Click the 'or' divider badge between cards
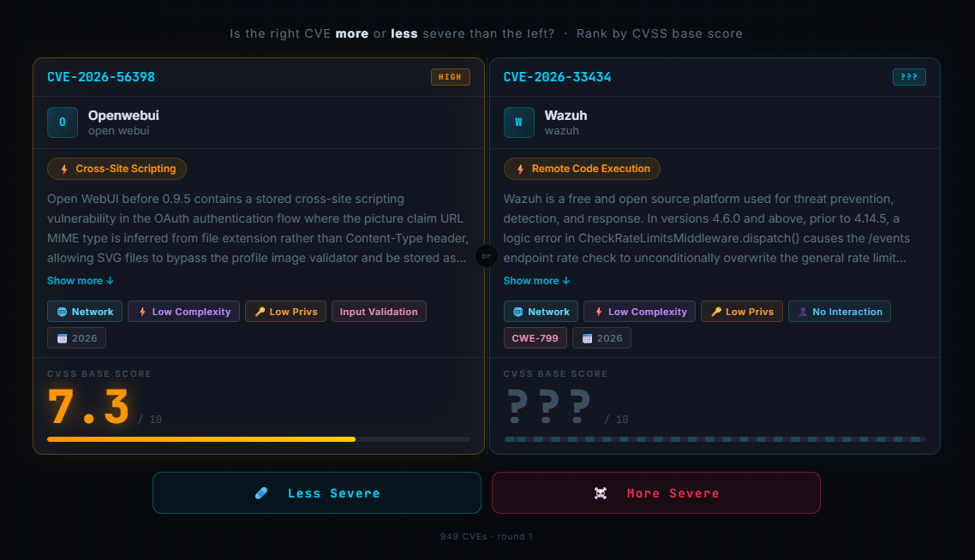This screenshot has width=975, height=560. (487, 256)
